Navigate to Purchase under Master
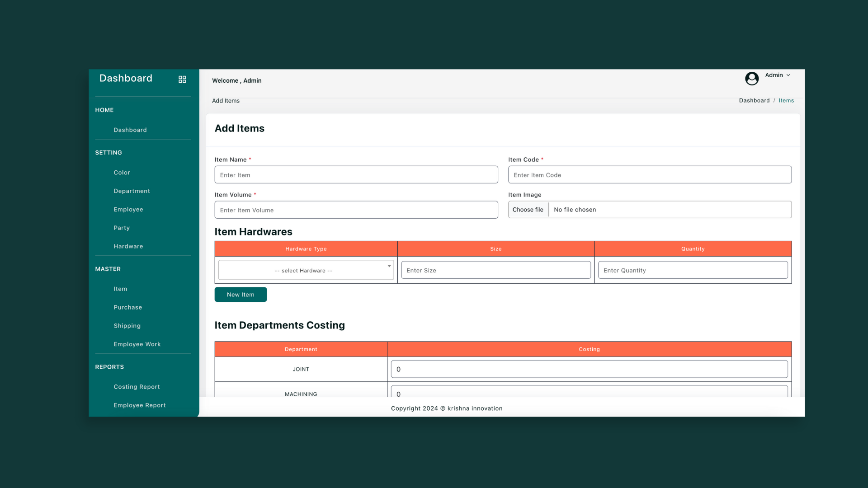868x488 pixels. [x=127, y=308]
